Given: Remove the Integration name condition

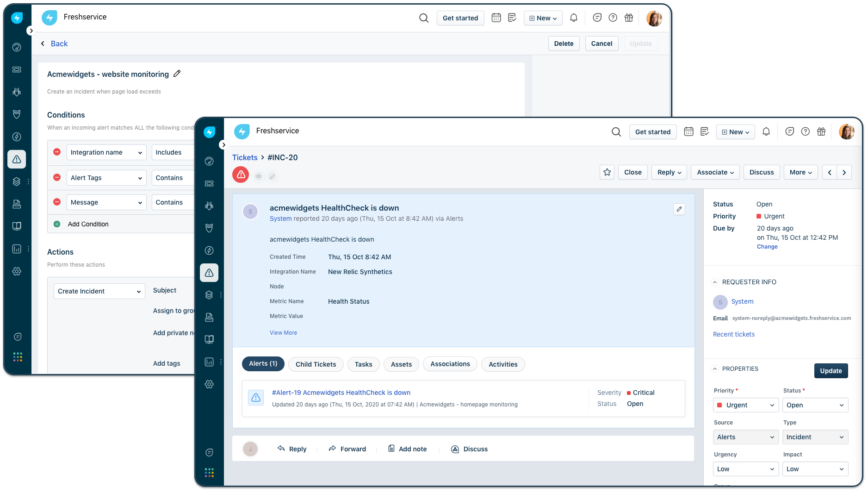Looking at the screenshot, I should (57, 152).
